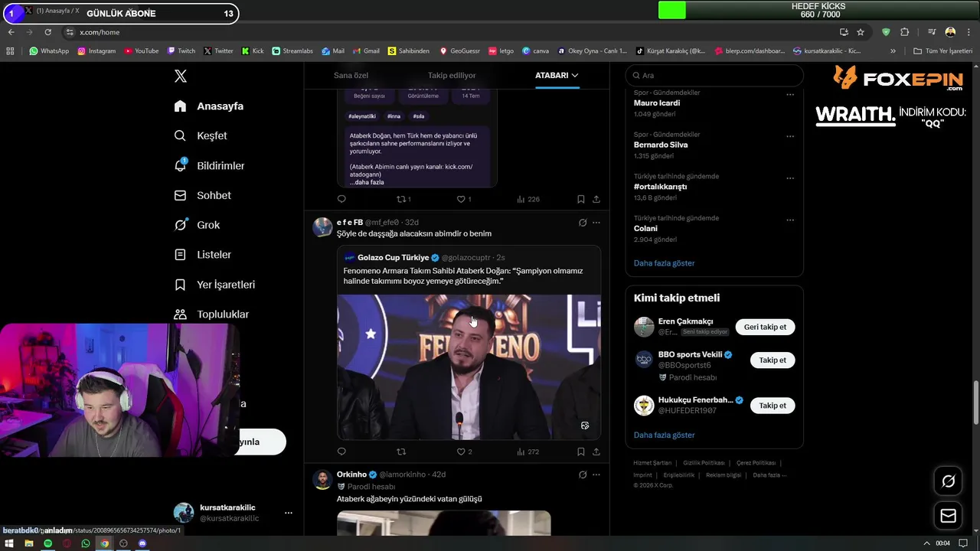
Task: Go back in browser history
Action: 11,32
